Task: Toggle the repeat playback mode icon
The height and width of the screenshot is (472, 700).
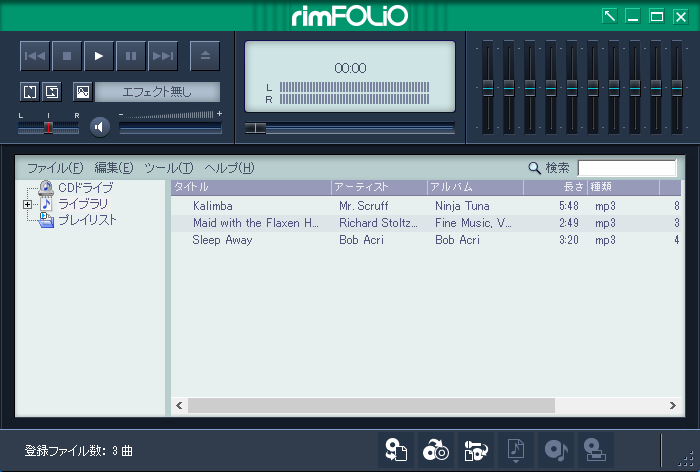Action: point(30,92)
